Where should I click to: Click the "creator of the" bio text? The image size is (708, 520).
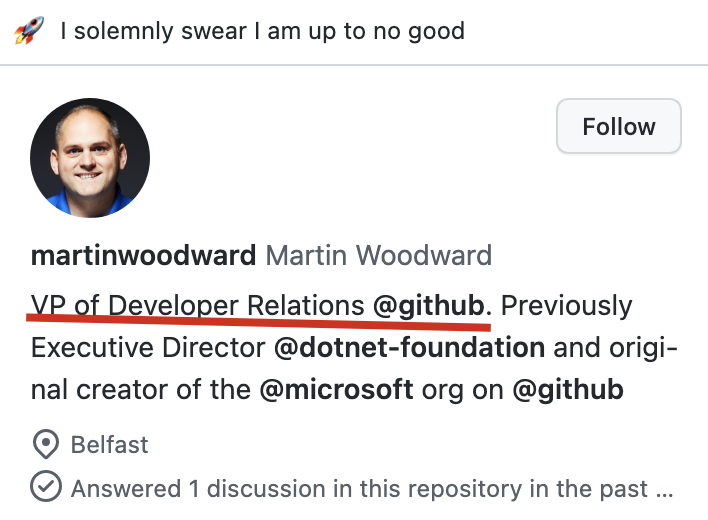click(163, 390)
